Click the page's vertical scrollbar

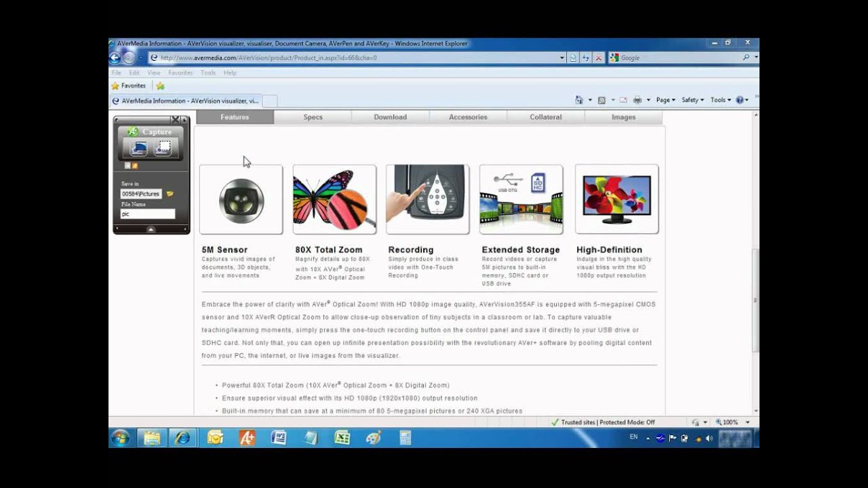[755, 301]
